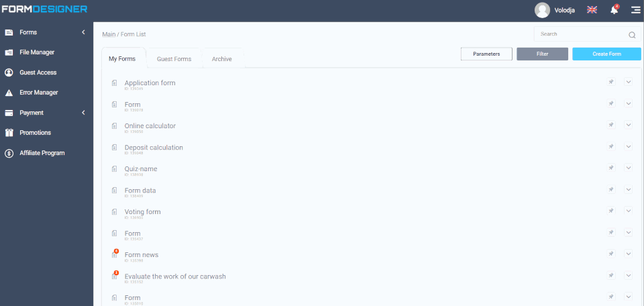Screen dimensions: 644x306
Task: Pin the Online calculator form
Action: pos(611,125)
